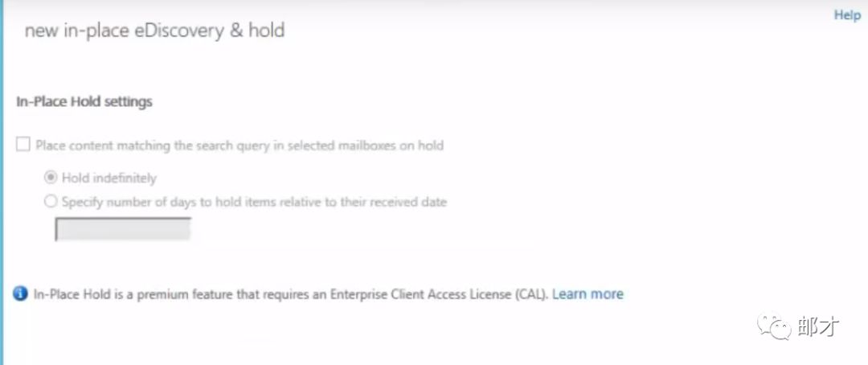This screenshot has height=365, width=868.
Task: Click the 邮才 watermark text
Action: [819, 326]
